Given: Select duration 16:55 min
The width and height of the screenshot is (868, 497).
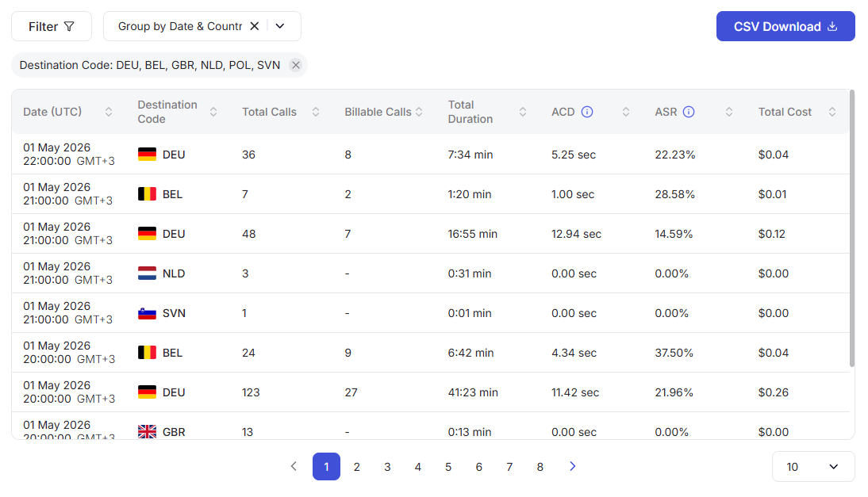Looking at the screenshot, I should click(473, 234).
